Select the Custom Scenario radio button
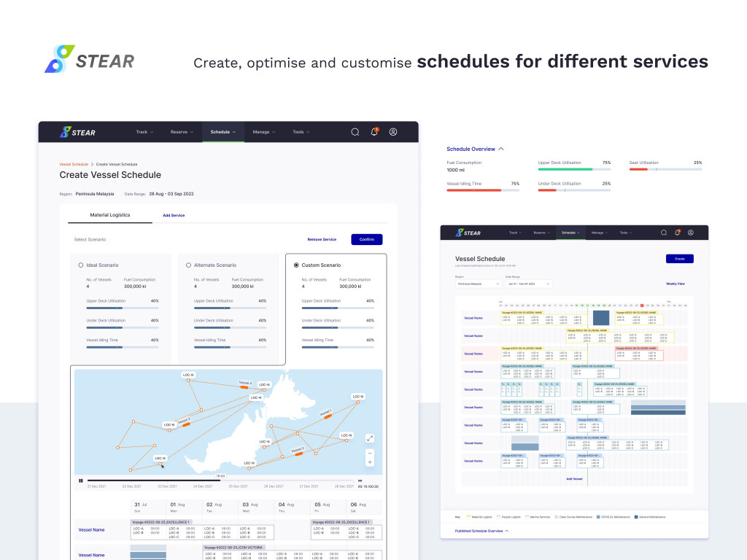 [x=295, y=265]
